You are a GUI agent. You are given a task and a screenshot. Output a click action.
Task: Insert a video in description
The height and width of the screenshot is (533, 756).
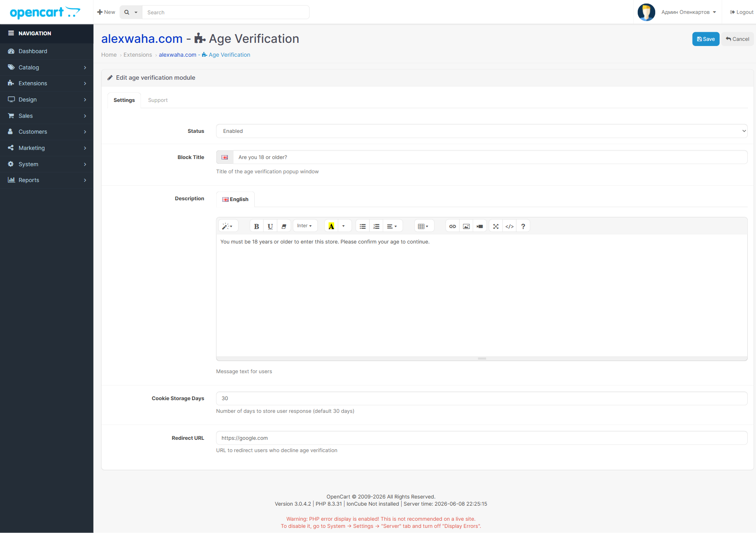(x=480, y=226)
